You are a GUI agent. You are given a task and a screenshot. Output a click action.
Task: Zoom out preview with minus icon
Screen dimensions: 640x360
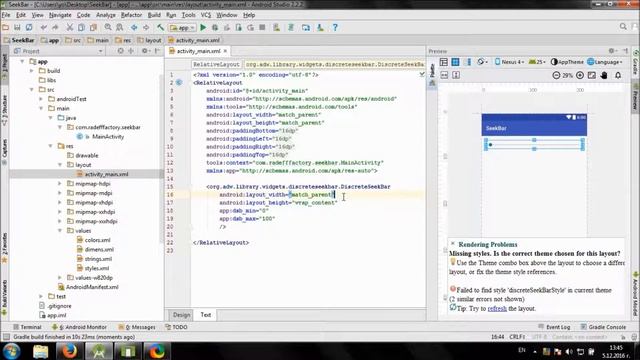[x=556, y=76]
